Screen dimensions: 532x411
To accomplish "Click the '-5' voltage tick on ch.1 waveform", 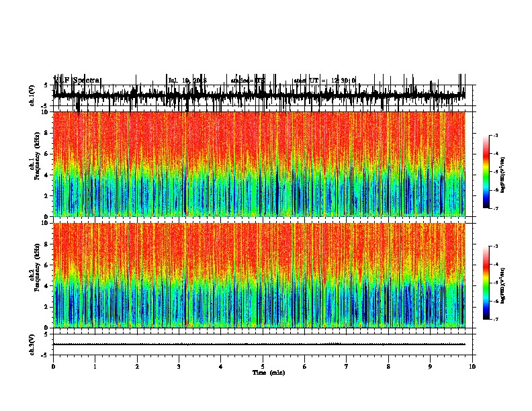I will pyautogui.click(x=45, y=106).
